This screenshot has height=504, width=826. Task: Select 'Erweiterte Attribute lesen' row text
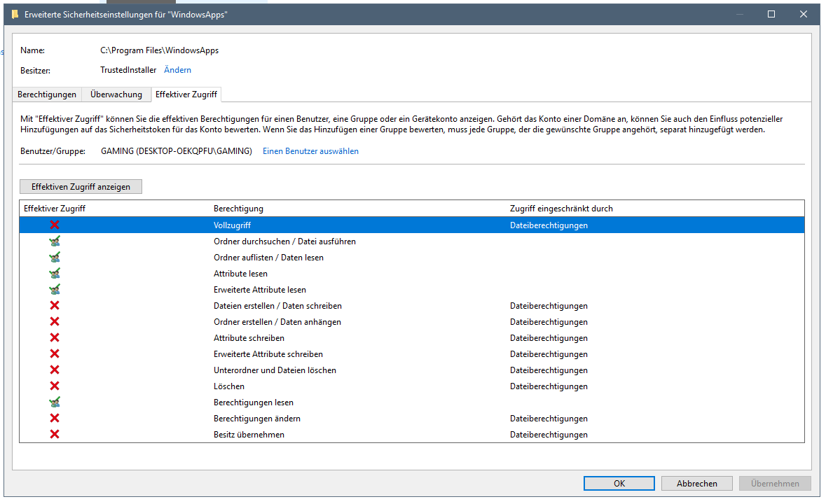coord(260,290)
